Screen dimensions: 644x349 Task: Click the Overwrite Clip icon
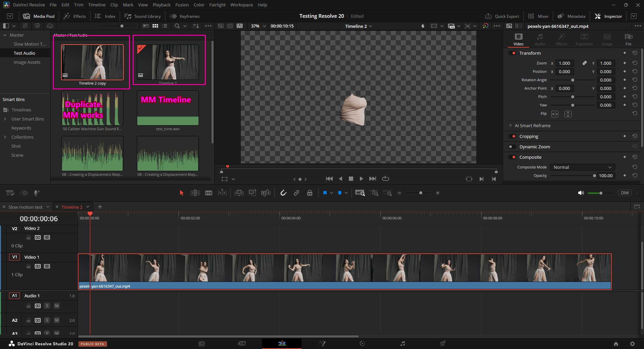[253, 193]
